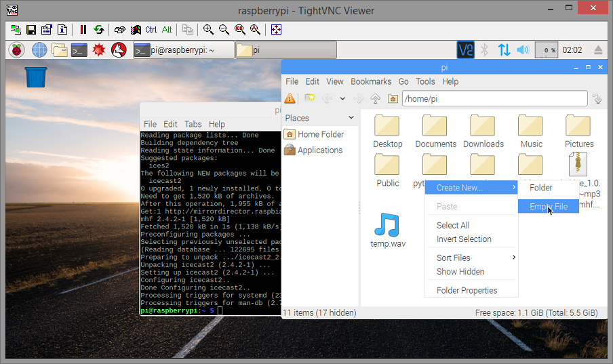The width and height of the screenshot is (613, 364).
Task: Expand Sort Files submenu
Action: 471,258
